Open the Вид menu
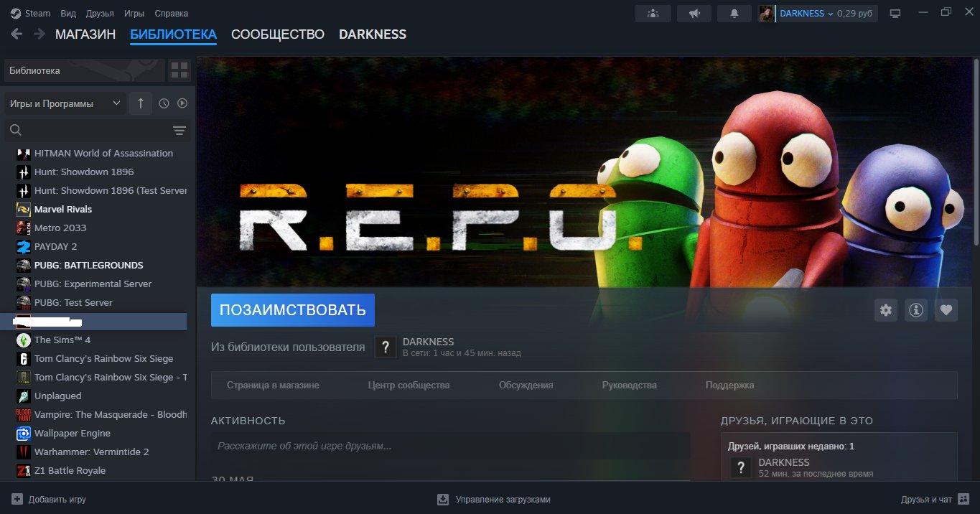This screenshot has height=514, width=980. (69, 14)
